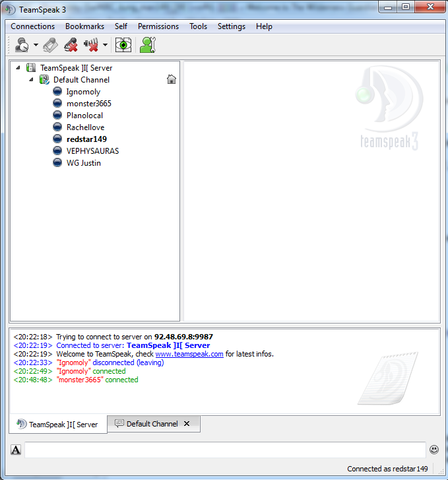Focus the chat message input field

[225, 450]
